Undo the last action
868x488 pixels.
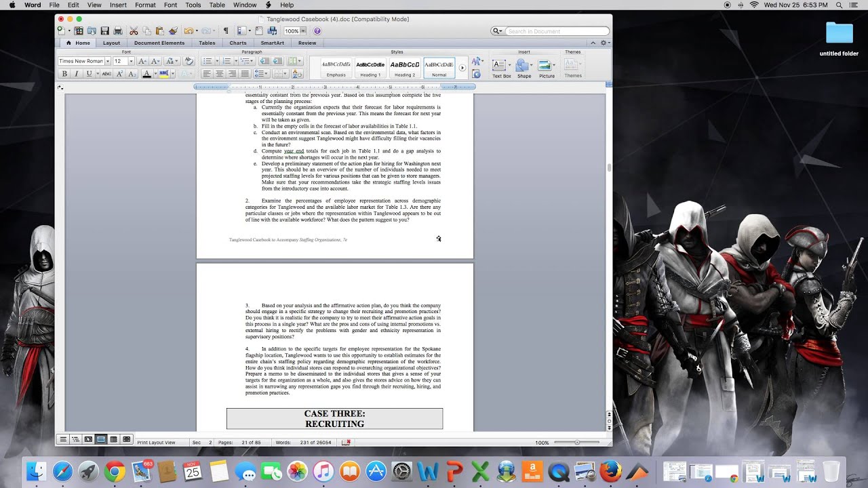[189, 31]
